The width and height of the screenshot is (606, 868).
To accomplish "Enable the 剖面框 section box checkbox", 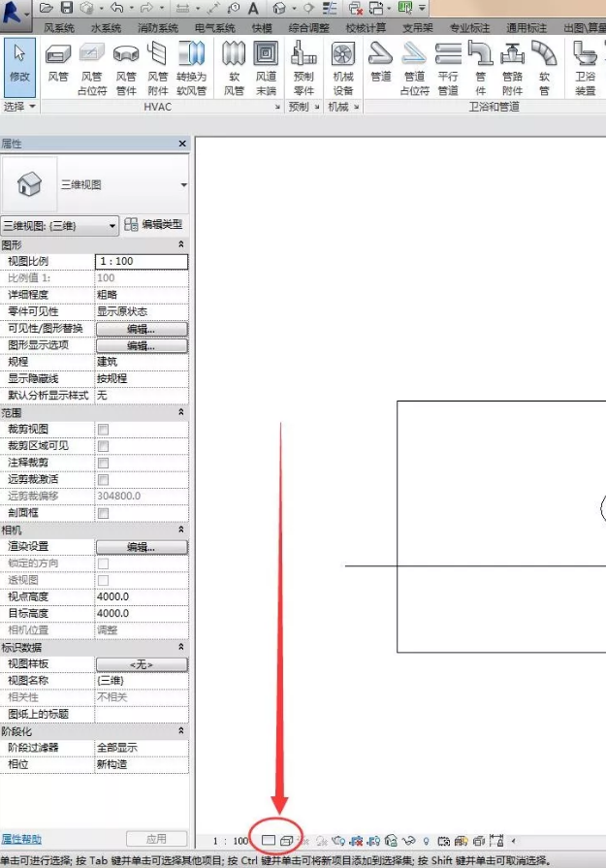I will (103, 513).
